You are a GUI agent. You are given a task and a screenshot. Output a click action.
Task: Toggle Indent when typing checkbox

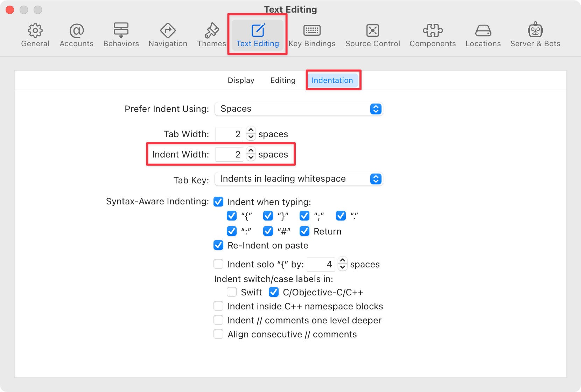pyautogui.click(x=218, y=202)
